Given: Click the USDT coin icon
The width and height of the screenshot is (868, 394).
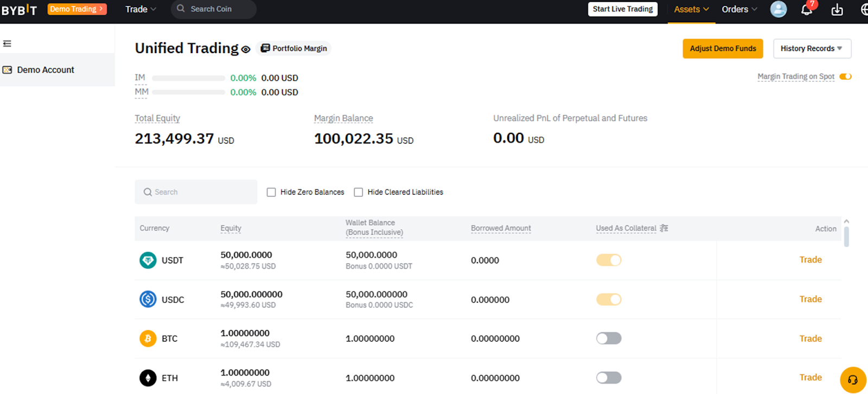Looking at the screenshot, I should click(x=148, y=260).
